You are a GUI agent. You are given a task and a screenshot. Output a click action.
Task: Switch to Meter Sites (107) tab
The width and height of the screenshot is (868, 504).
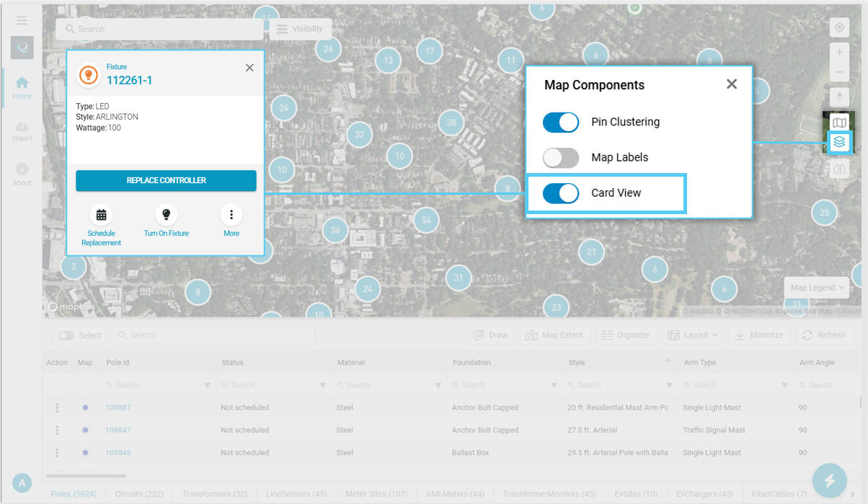coord(376,494)
